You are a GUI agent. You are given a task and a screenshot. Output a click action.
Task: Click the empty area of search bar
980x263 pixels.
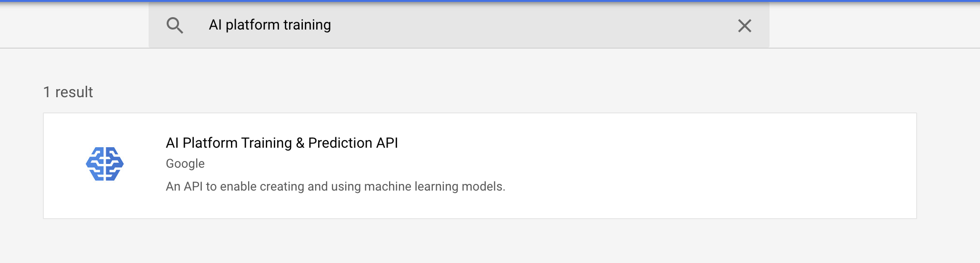pyautogui.click(x=524, y=25)
